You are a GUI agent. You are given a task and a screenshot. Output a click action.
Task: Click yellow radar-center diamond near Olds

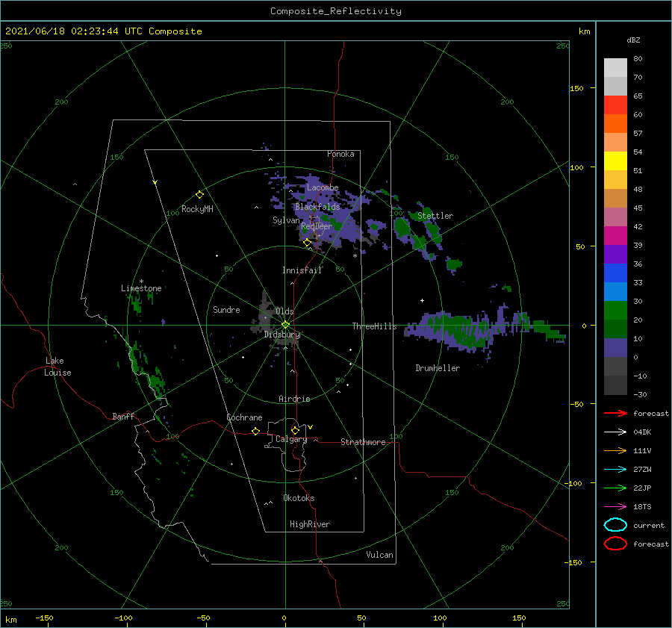pos(285,325)
